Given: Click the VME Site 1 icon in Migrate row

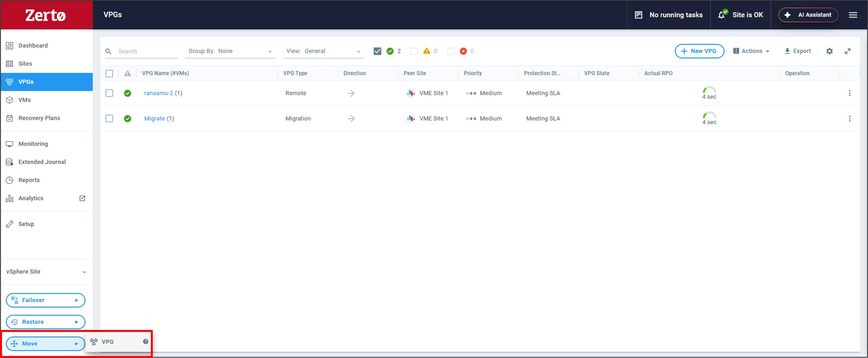Looking at the screenshot, I should pos(410,119).
